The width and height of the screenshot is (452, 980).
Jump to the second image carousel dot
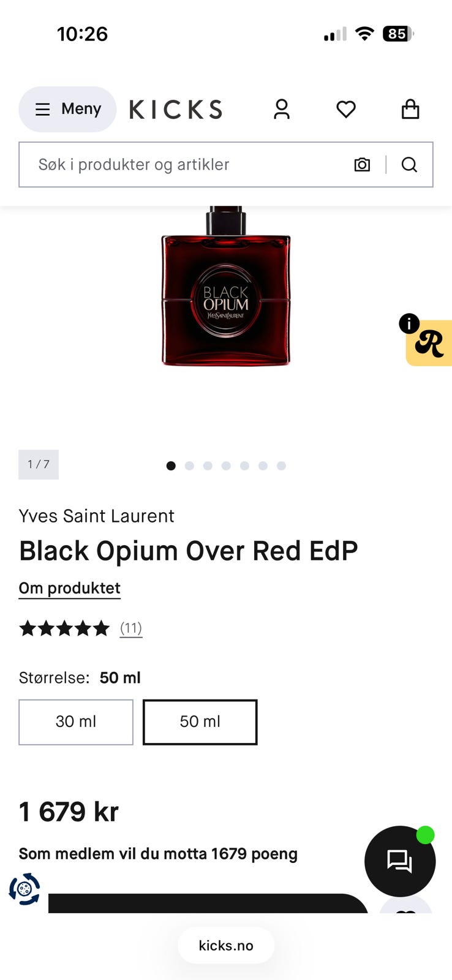(x=189, y=466)
